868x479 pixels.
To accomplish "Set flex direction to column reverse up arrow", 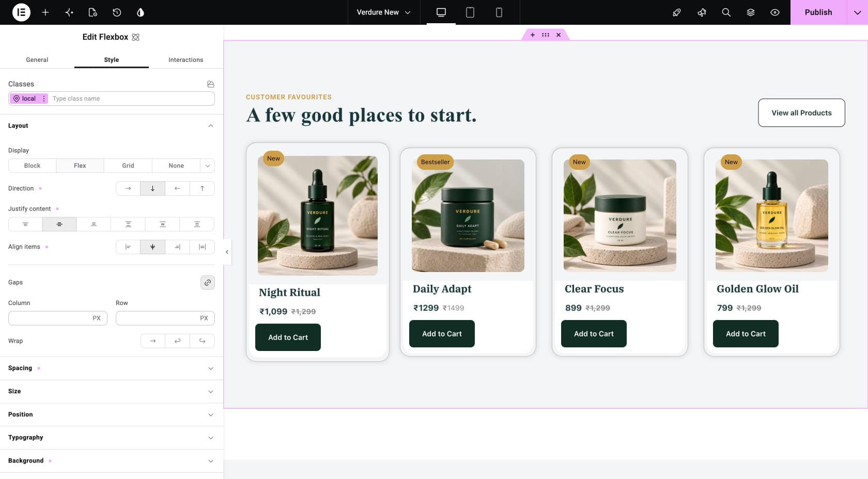I will pos(202,188).
